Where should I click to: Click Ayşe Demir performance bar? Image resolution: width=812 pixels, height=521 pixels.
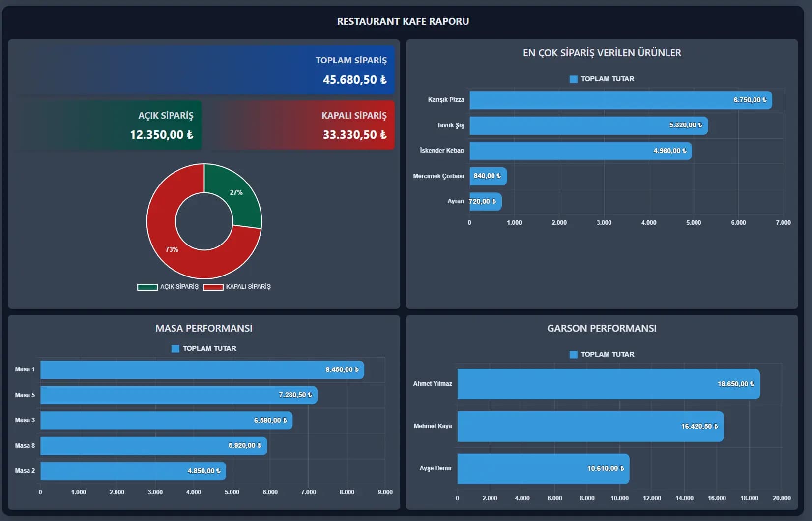[543, 468]
